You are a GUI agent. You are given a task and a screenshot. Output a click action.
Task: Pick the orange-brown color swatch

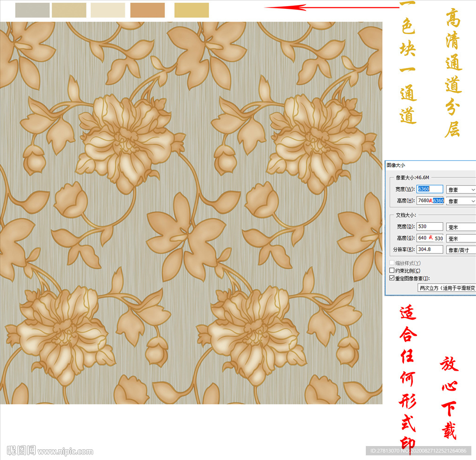click(x=147, y=10)
